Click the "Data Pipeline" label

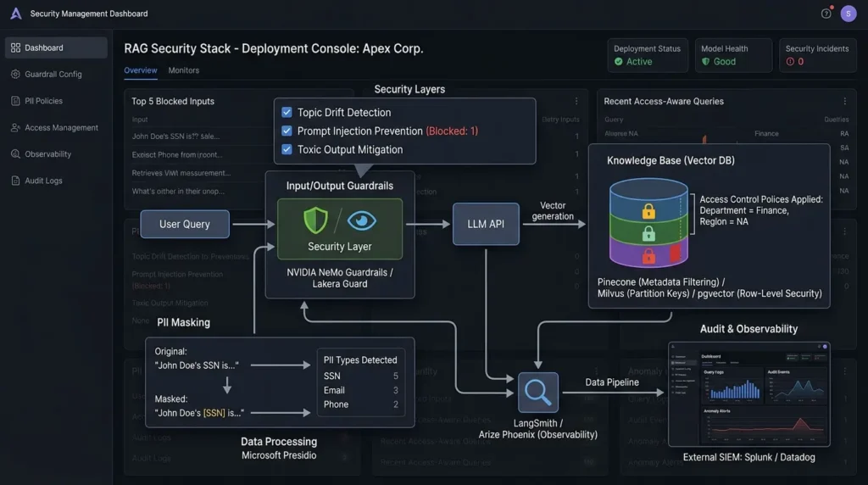612,382
